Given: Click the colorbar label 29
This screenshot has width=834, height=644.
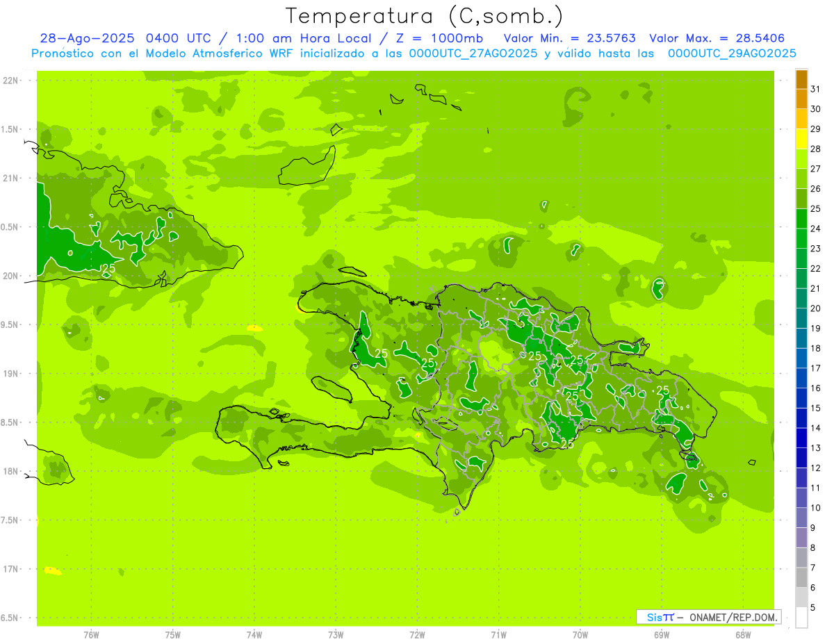Looking at the screenshot, I should [x=816, y=129].
